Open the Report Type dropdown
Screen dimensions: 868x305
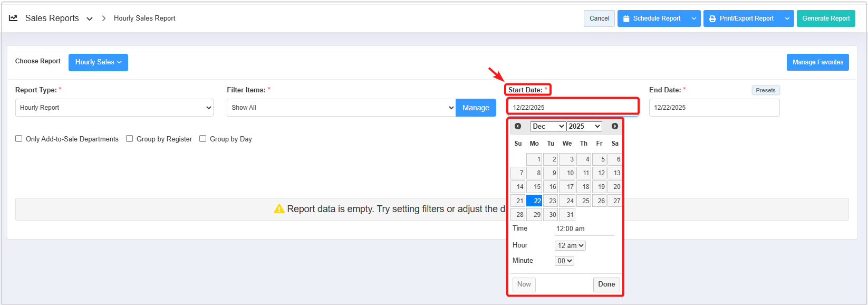tap(114, 108)
